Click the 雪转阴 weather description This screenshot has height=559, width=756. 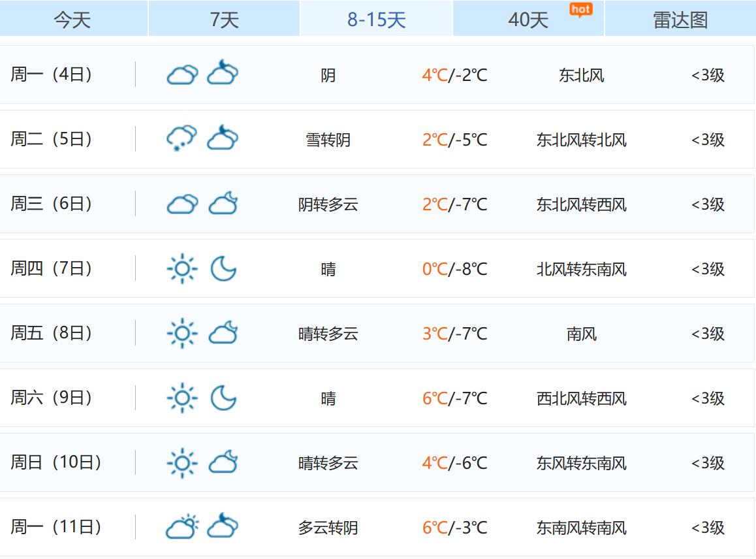[x=328, y=140]
